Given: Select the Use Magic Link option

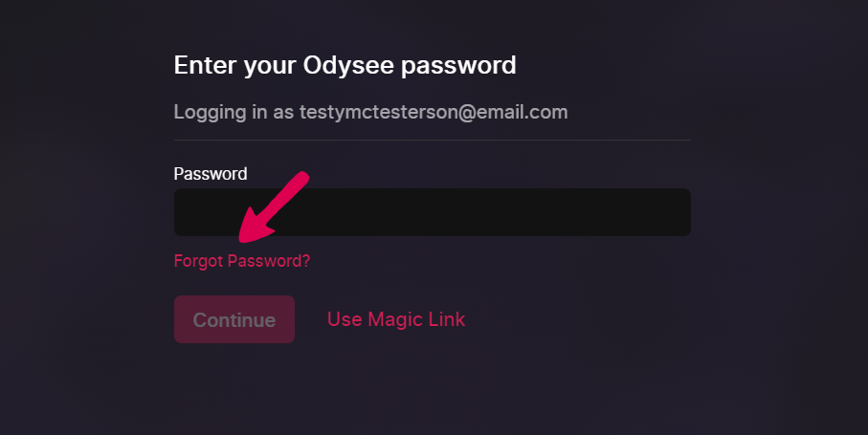Looking at the screenshot, I should pyautogui.click(x=396, y=319).
